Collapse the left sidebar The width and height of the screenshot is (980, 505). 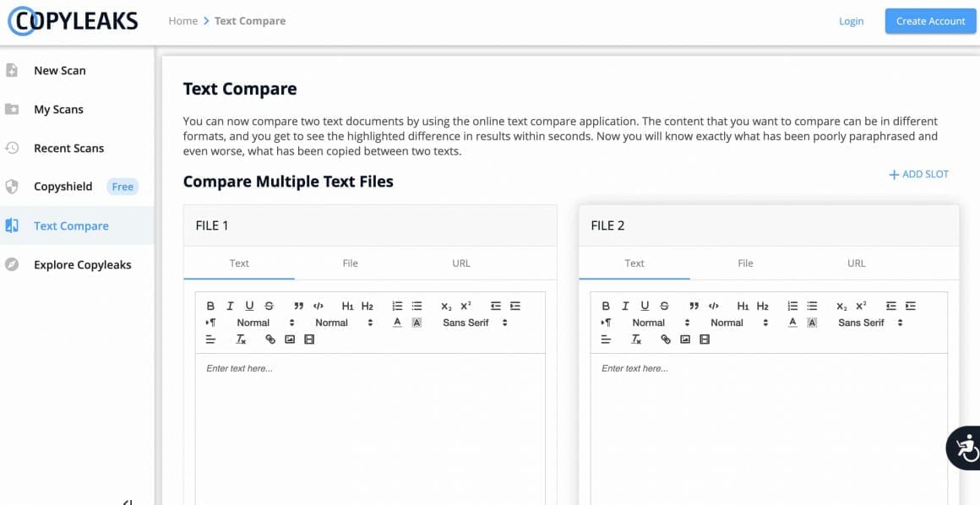(128, 502)
